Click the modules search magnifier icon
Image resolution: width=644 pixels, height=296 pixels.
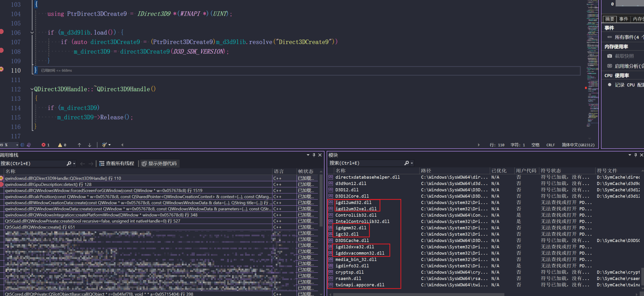(407, 163)
